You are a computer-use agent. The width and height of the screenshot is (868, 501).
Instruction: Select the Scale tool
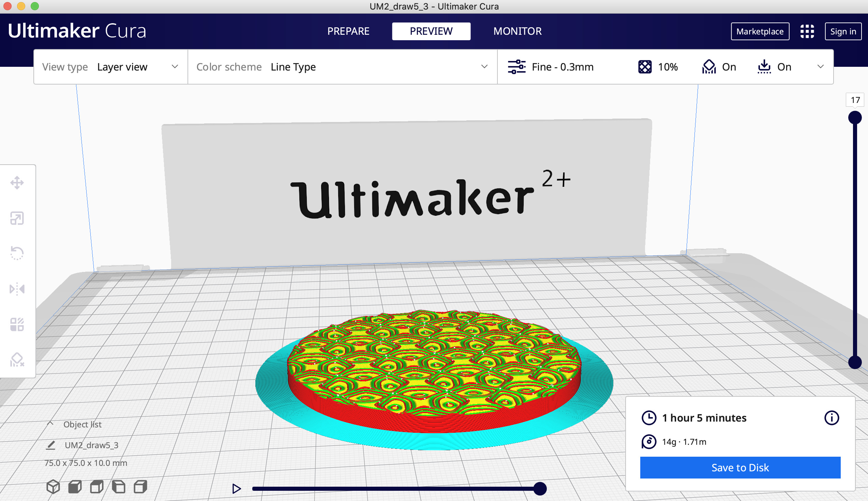click(17, 218)
